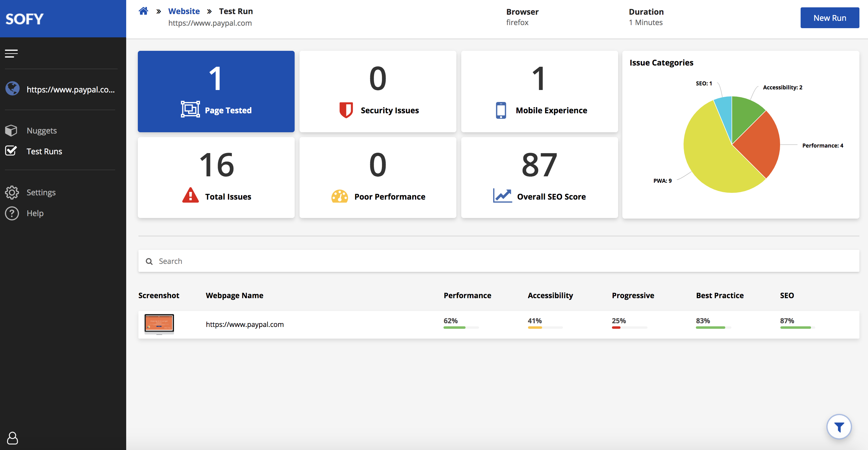Click the Performance column header

pyautogui.click(x=467, y=295)
